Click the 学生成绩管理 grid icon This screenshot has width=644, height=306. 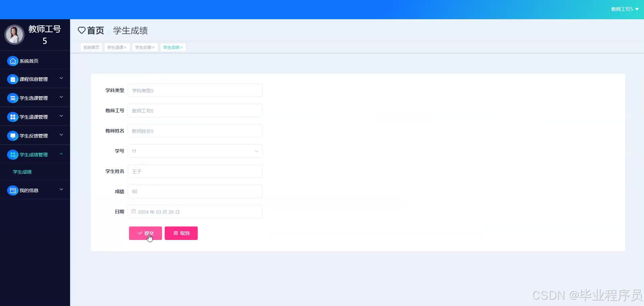(12, 155)
